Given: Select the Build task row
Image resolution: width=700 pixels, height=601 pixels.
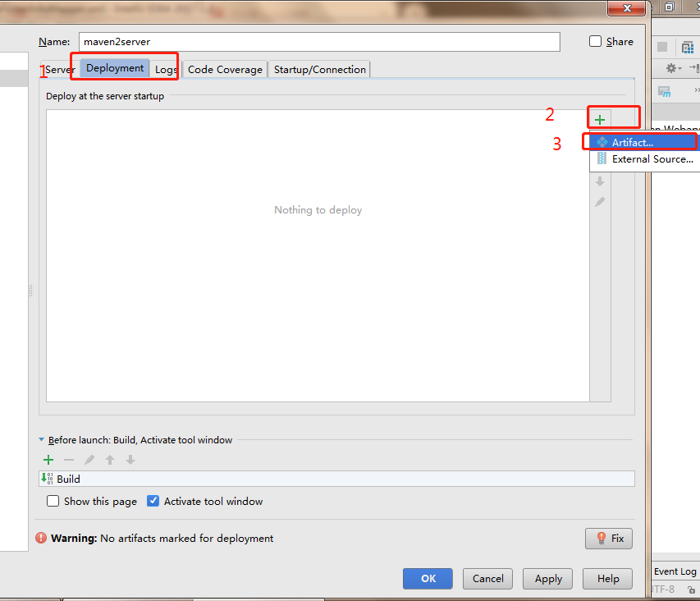Looking at the screenshot, I should point(336,479).
